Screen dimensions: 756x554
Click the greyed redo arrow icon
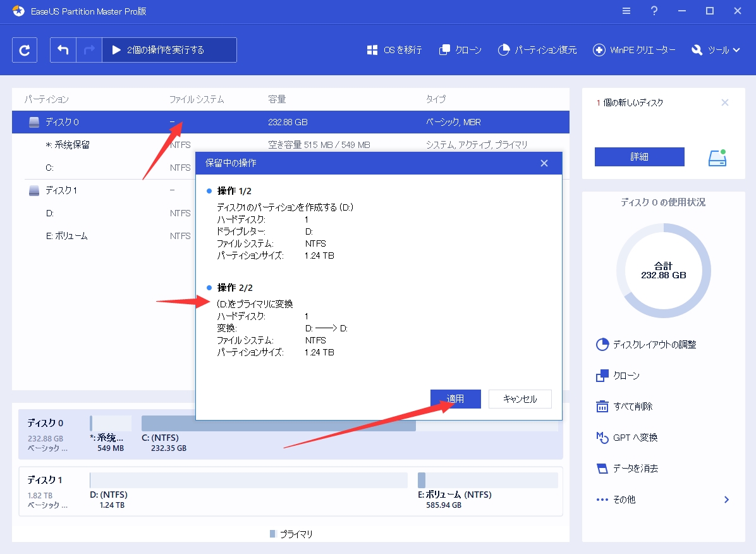point(89,50)
